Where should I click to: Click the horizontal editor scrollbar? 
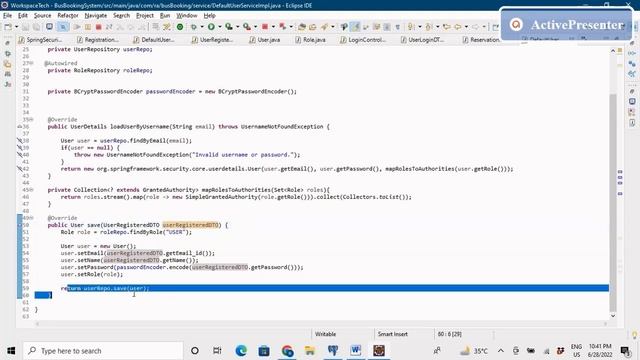tap(321, 324)
